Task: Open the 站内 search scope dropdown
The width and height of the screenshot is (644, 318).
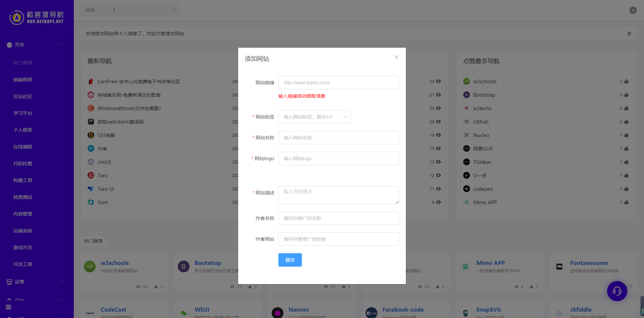Action: pyautogui.click(x=94, y=10)
